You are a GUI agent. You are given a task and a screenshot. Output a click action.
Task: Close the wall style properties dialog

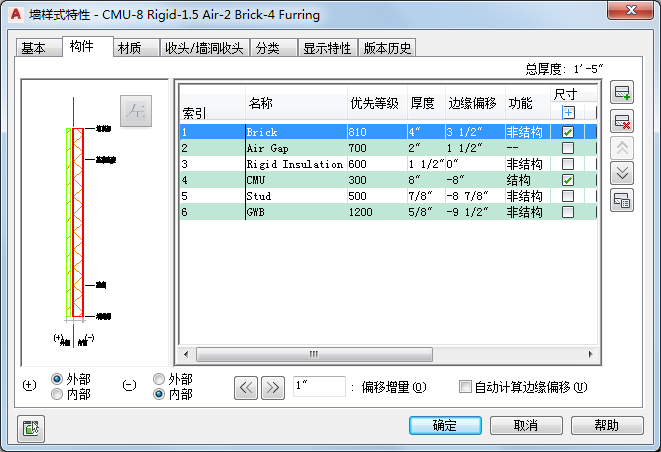click(631, 10)
